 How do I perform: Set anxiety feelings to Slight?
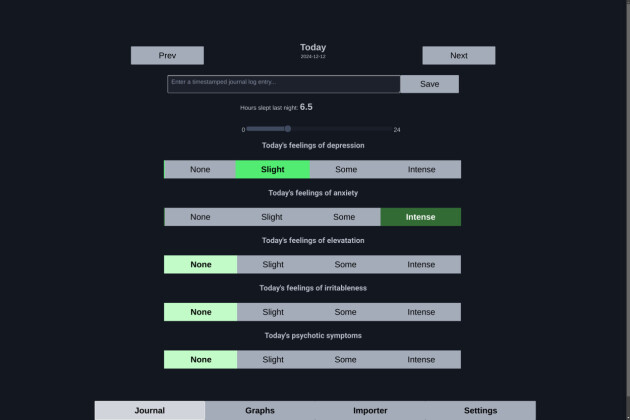[x=272, y=217]
